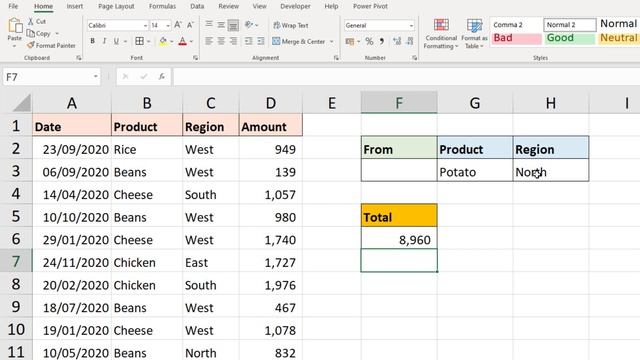The width and height of the screenshot is (640, 360).
Task: Open the Paste options arrow
Action: pos(15,47)
